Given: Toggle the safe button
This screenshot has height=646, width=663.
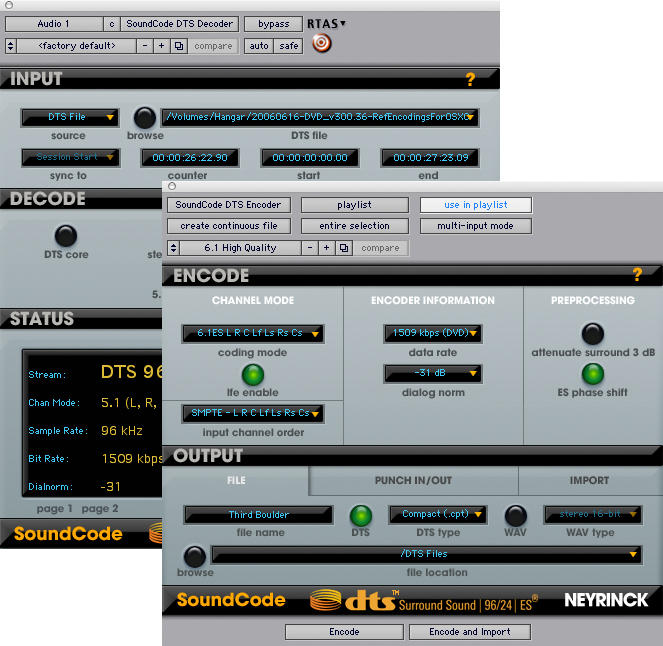Looking at the screenshot, I should (289, 46).
